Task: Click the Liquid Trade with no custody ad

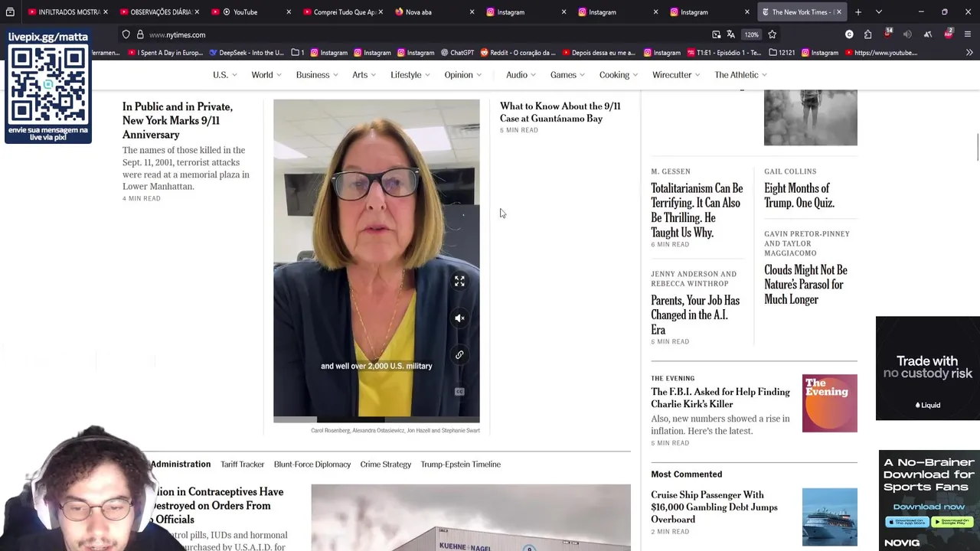Action: (928, 368)
